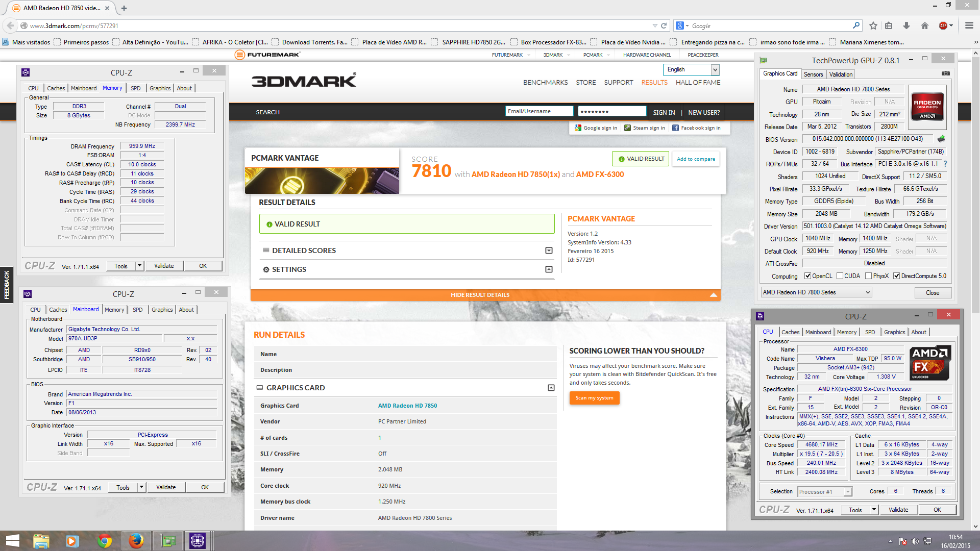This screenshot has width=980, height=551.
Task: Collapse Settings section
Action: point(549,269)
